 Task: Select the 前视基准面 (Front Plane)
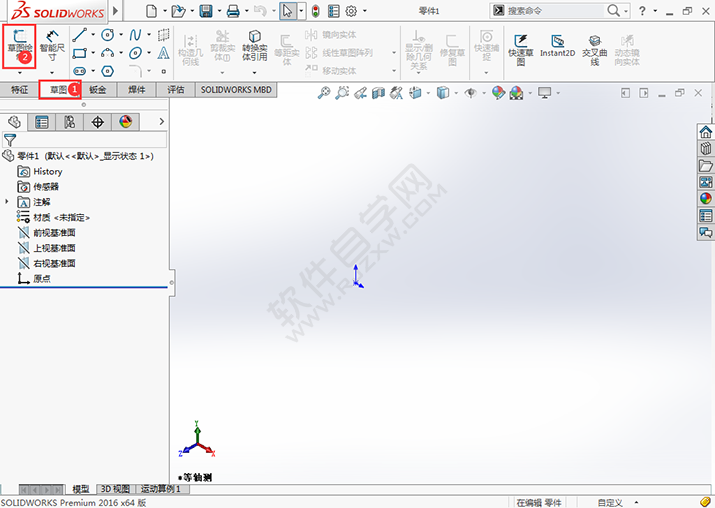coord(47,233)
